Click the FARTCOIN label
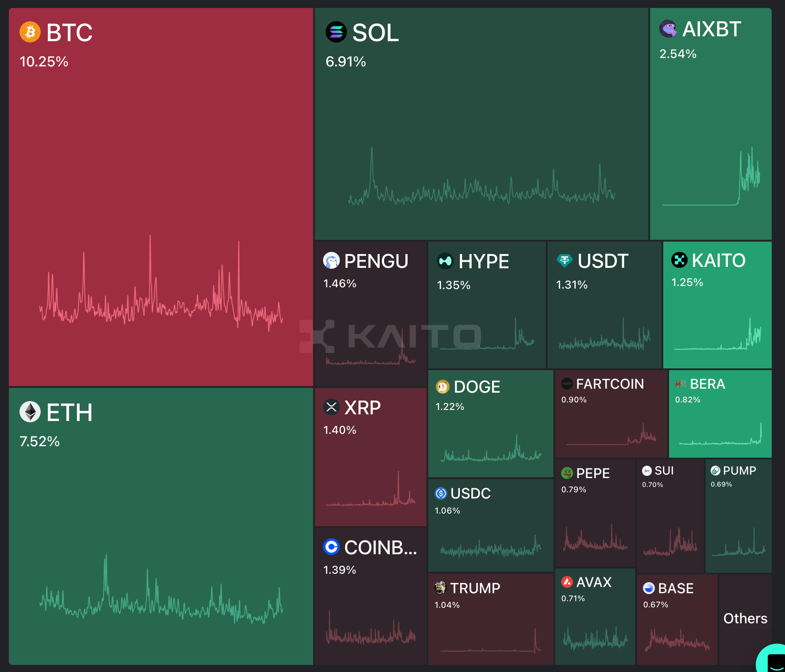The width and height of the screenshot is (785, 672). pyautogui.click(x=610, y=384)
